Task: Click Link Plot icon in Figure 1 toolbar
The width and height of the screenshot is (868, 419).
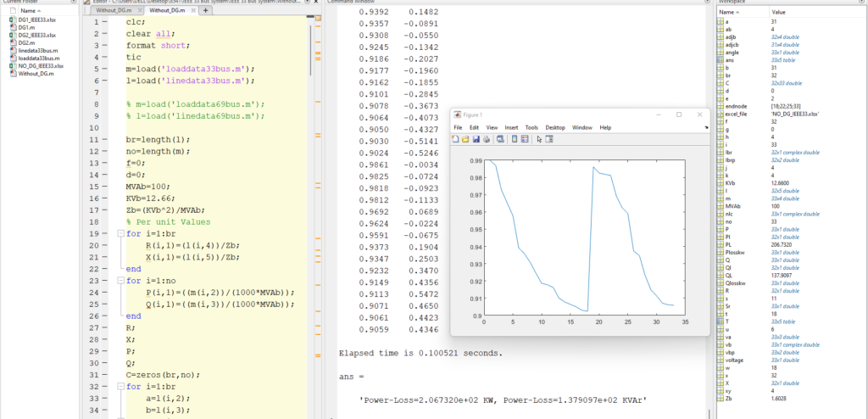Action: click(x=500, y=139)
